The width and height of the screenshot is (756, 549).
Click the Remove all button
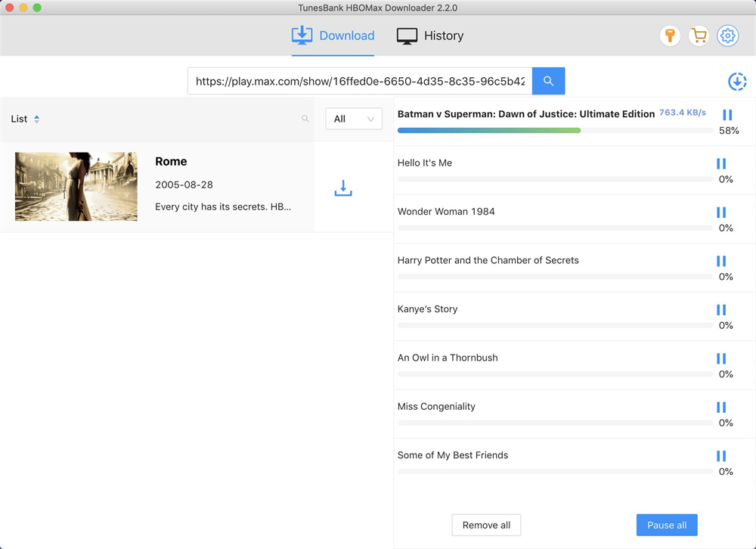[x=486, y=525]
